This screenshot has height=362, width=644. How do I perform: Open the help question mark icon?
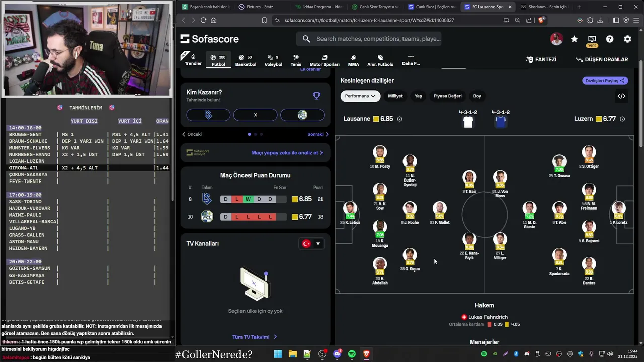point(610,39)
